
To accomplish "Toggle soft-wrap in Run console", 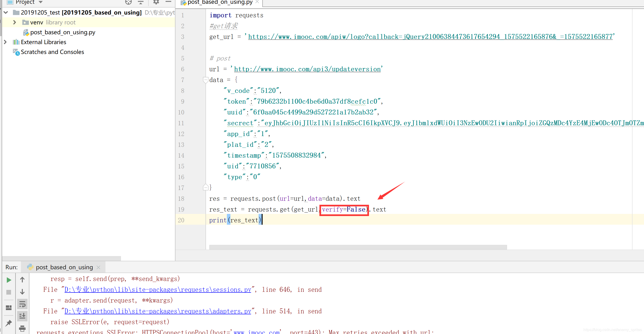I will tap(22, 304).
